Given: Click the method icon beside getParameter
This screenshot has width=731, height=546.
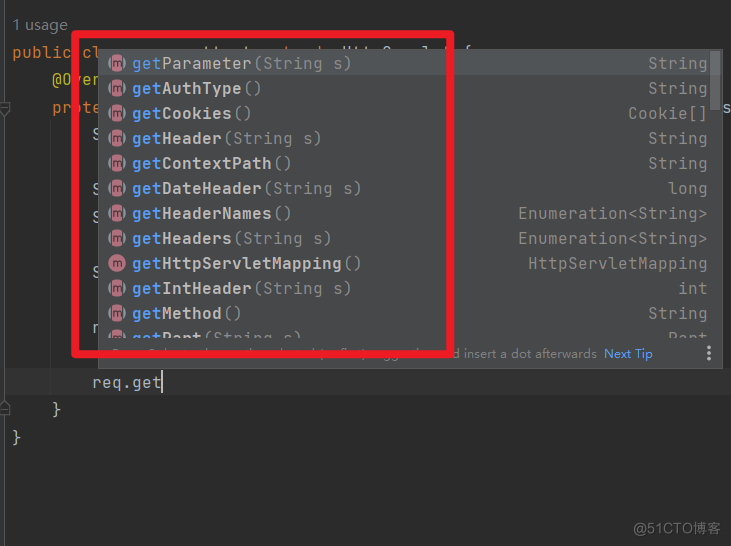Looking at the screenshot, I should 117,63.
